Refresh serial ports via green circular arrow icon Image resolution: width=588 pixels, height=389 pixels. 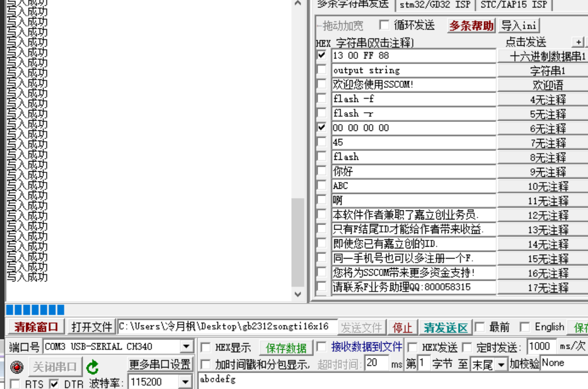pos(93,367)
